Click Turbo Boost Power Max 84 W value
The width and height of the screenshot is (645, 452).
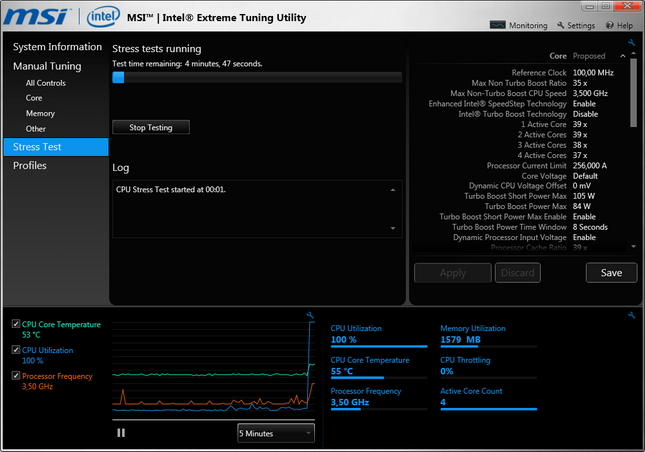pos(582,206)
